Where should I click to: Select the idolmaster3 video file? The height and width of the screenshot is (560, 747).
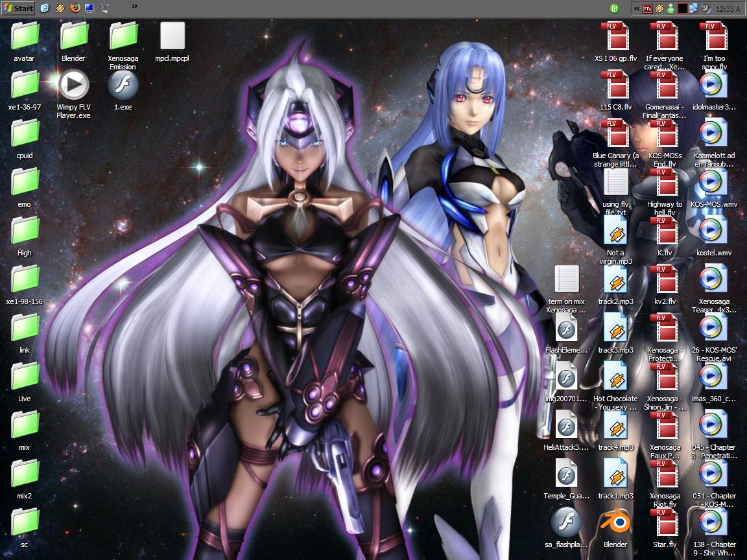(x=714, y=91)
